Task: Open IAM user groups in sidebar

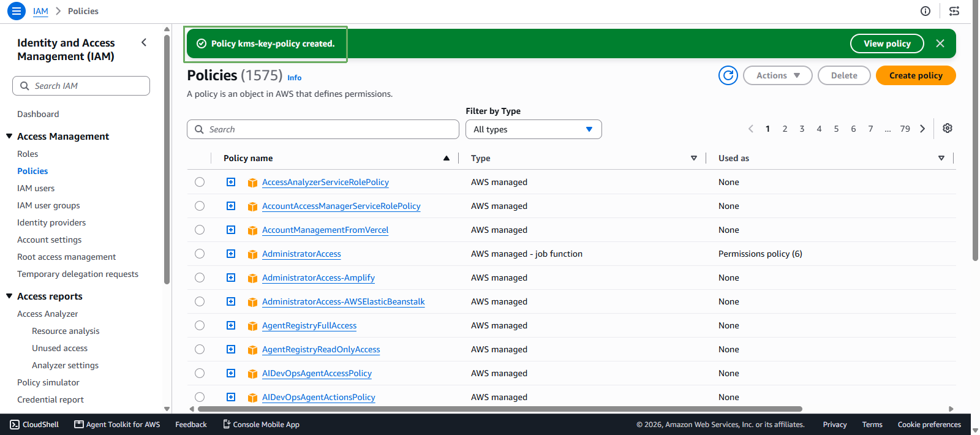Action: point(48,205)
